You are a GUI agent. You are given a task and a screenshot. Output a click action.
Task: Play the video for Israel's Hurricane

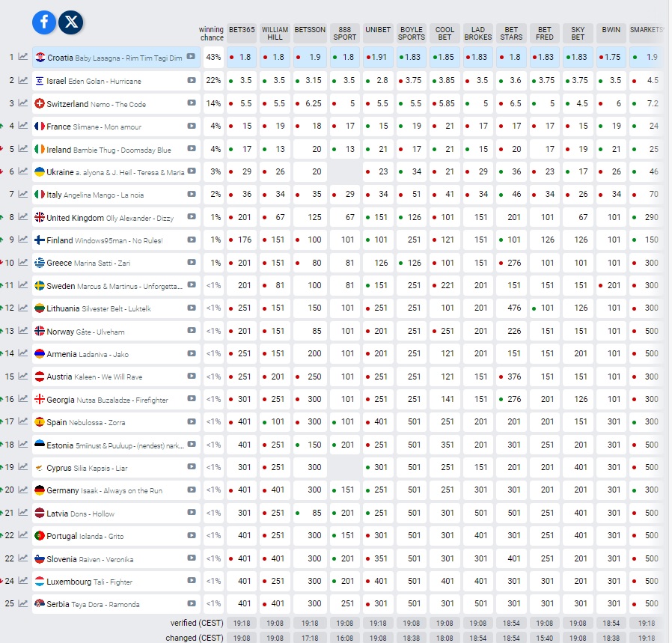coord(192,80)
